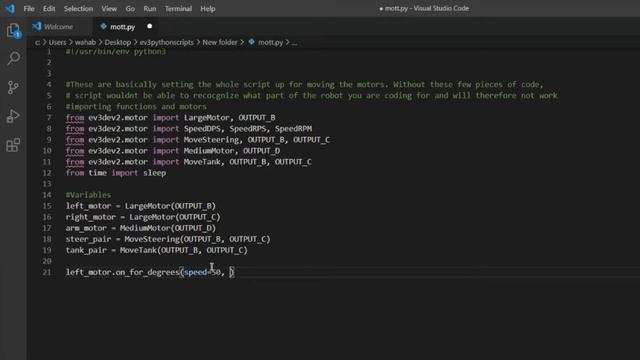The image size is (640, 360).
Task: Switch to the mott.py tab
Action: [x=122, y=27]
